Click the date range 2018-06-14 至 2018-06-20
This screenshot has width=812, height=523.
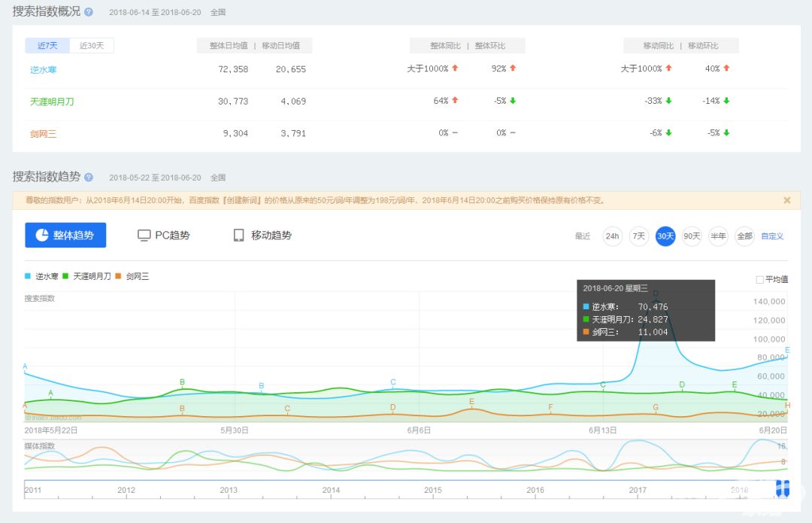pos(155,12)
